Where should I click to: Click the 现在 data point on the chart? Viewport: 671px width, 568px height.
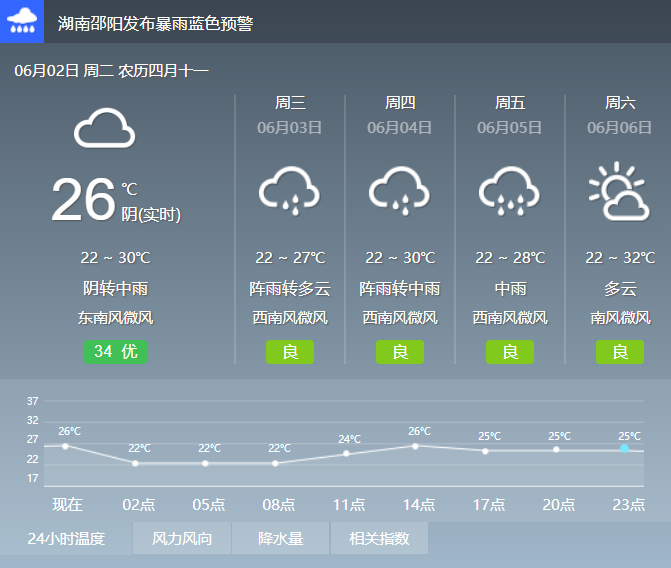pyautogui.click(x=65, y=446)
